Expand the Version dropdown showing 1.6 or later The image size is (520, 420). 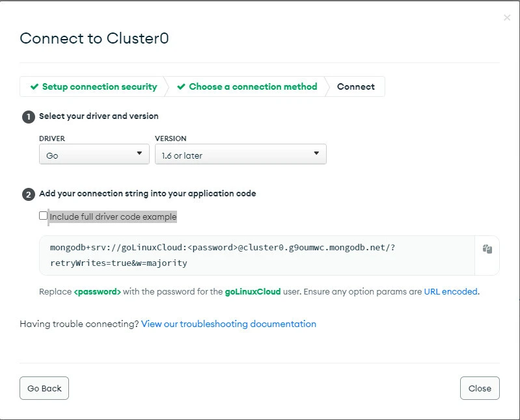pos(240,154)
